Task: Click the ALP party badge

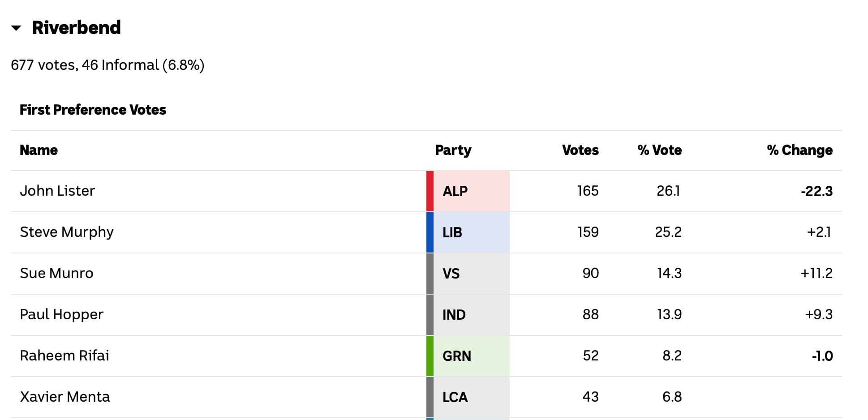Action: tap(455, 191)
